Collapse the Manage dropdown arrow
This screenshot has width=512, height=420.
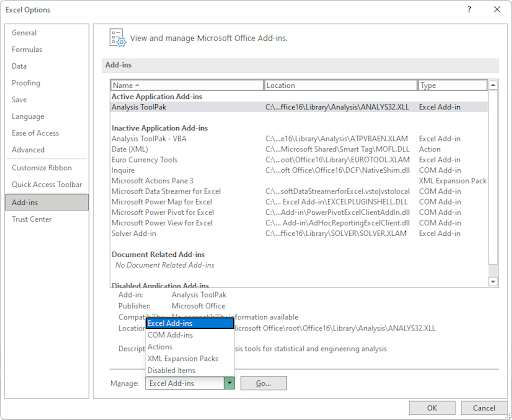pos(229,383)
